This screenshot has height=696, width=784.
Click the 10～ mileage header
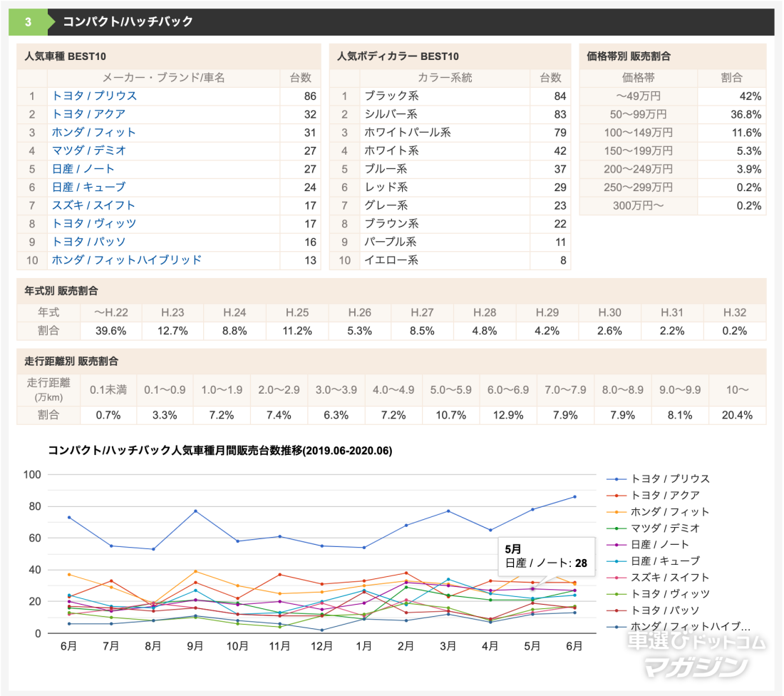tap(738, 390)
